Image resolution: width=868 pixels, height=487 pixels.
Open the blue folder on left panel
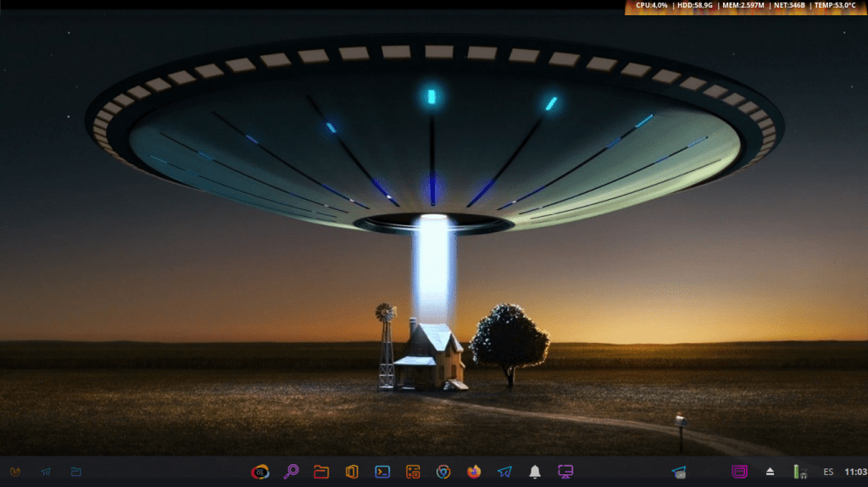[76, 472]
